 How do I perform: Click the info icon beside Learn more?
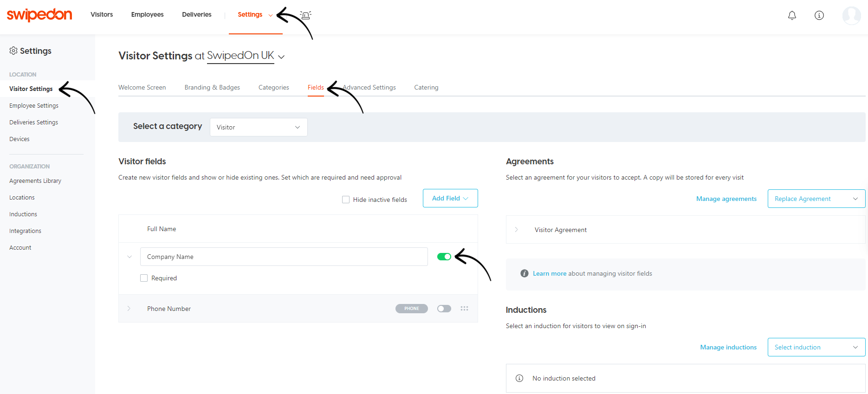(x=524, y=273)
